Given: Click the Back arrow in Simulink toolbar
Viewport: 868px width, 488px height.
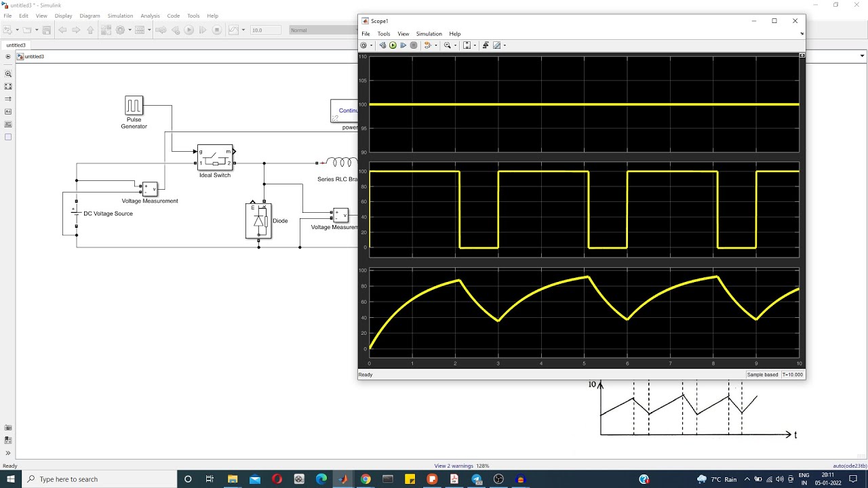Looking at the screenshot, I should (x=62, y=30).
